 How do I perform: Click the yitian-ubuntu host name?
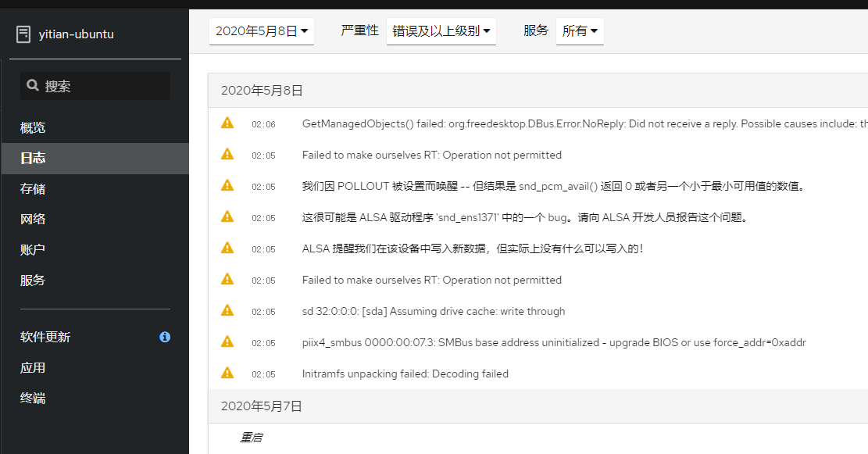point(77,34)
